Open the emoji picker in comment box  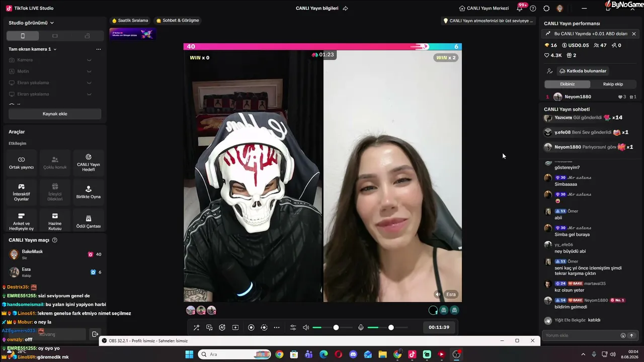tap(623, 335)
